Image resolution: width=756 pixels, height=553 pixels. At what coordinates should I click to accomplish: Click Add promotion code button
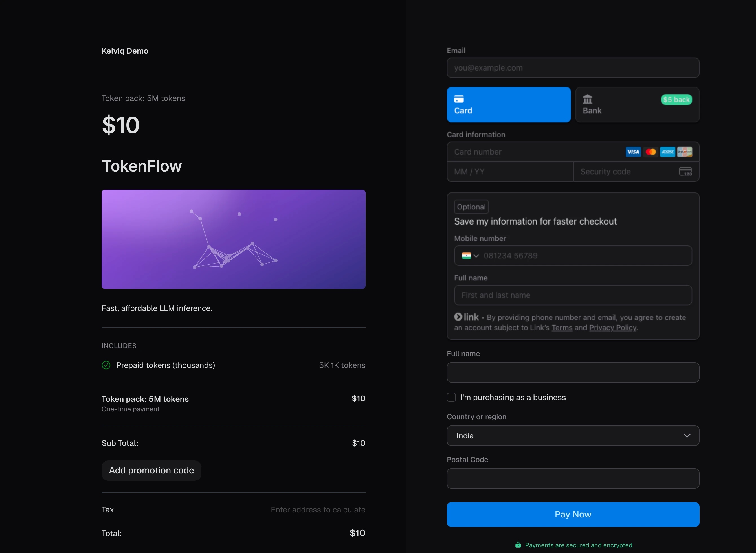point(151,470)
